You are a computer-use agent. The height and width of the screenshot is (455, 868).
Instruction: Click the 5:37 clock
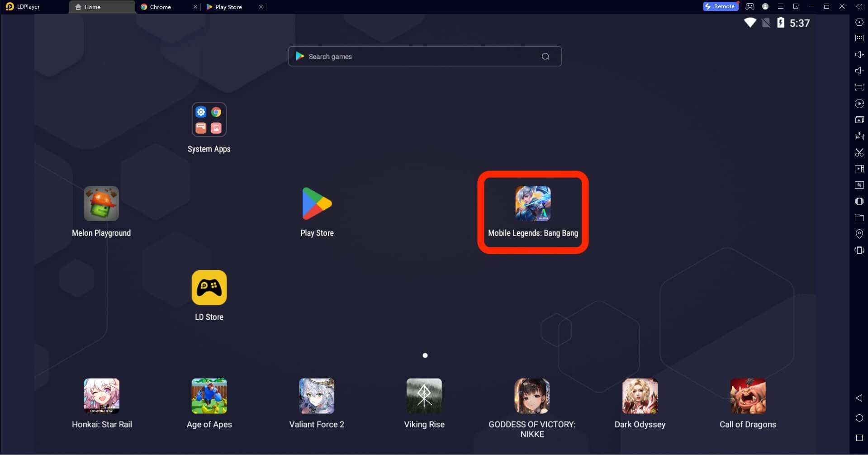(800, 23)
